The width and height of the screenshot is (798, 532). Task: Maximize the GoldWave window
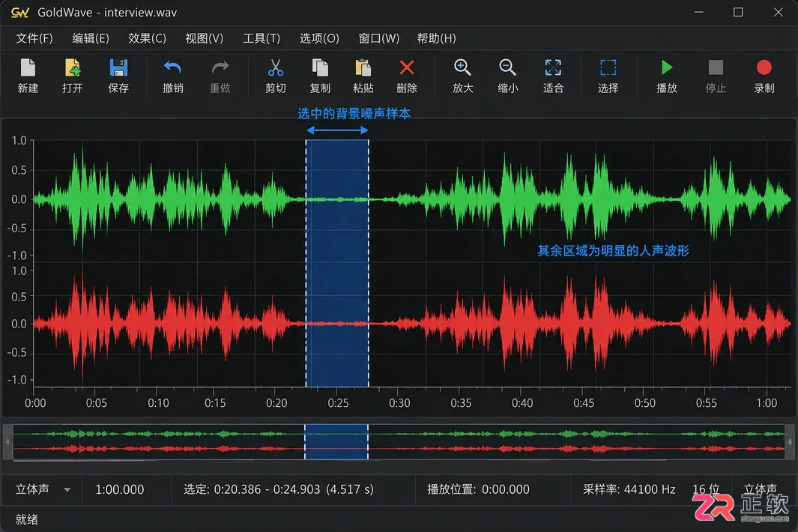click(738, 12)
